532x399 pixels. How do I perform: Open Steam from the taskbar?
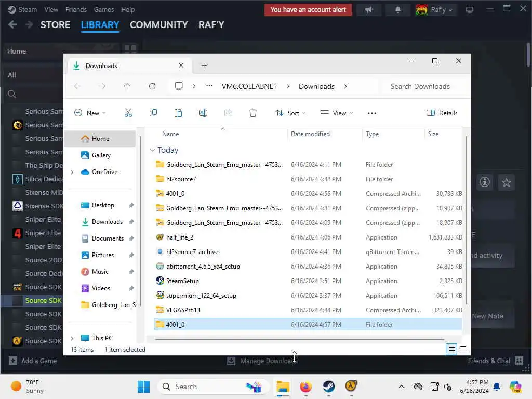coord(328,387)
